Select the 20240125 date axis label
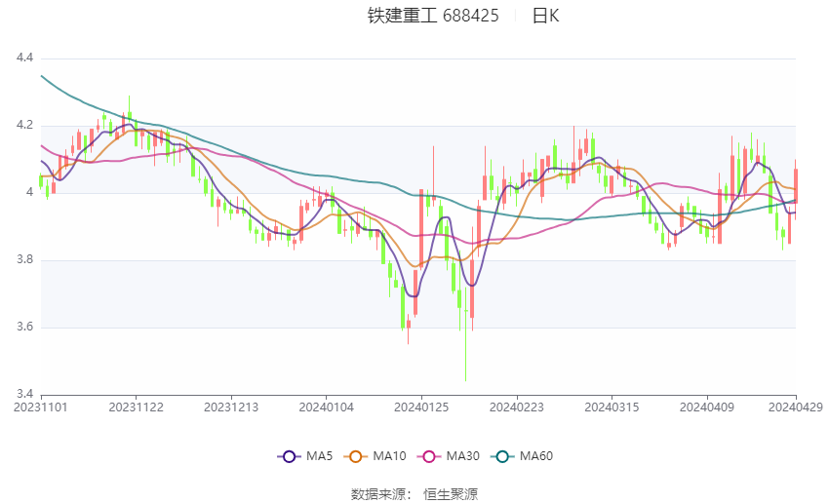Image resolution: width=829 pixels, height=504 pixels. click(421, 406)
